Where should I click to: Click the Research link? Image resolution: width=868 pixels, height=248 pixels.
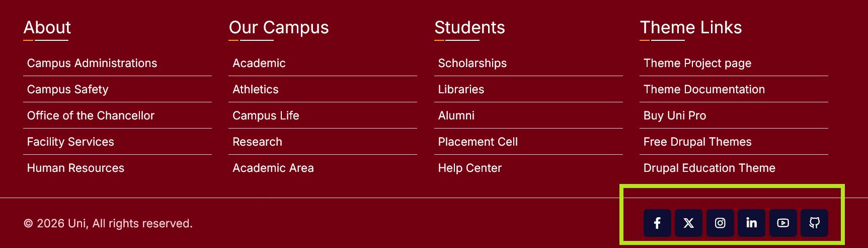tap(257, 142)
